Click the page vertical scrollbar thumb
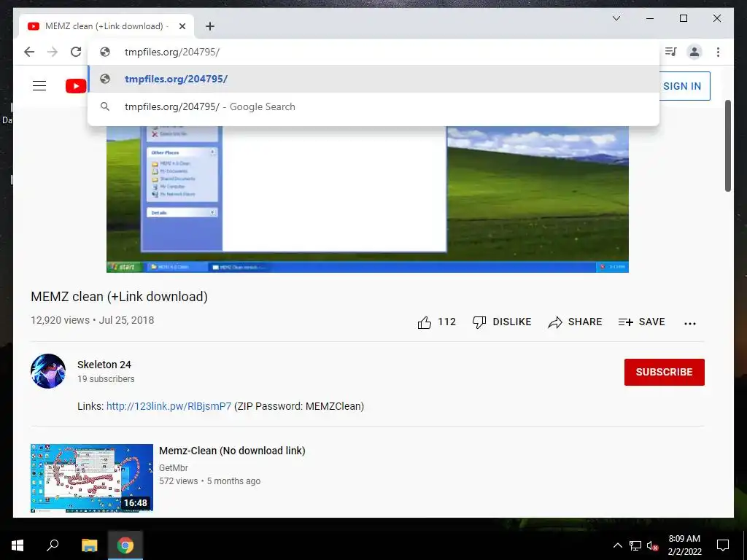The image size is (747, 560). point(728,146)
